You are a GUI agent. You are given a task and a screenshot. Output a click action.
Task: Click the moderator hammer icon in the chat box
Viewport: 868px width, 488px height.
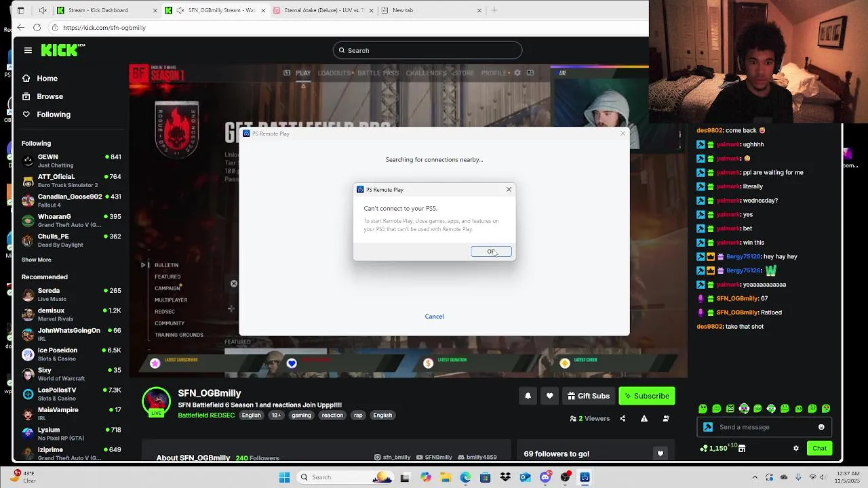[x=708, y=427]
